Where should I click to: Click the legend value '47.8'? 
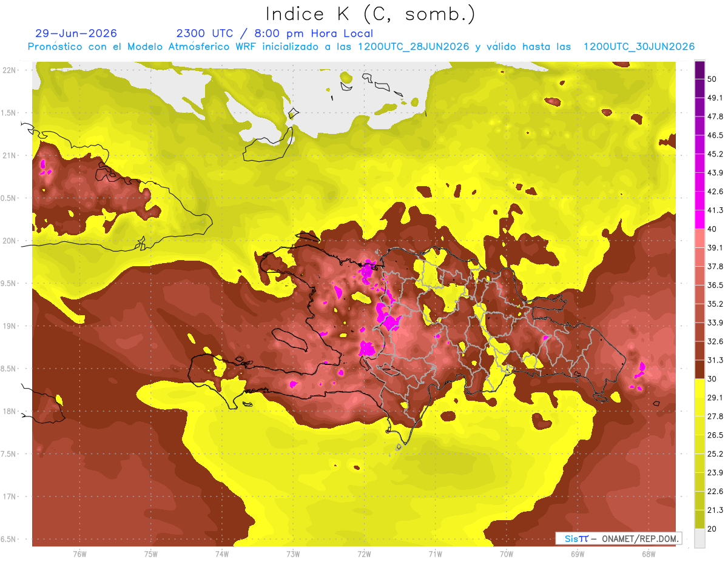tap(715, 116)
